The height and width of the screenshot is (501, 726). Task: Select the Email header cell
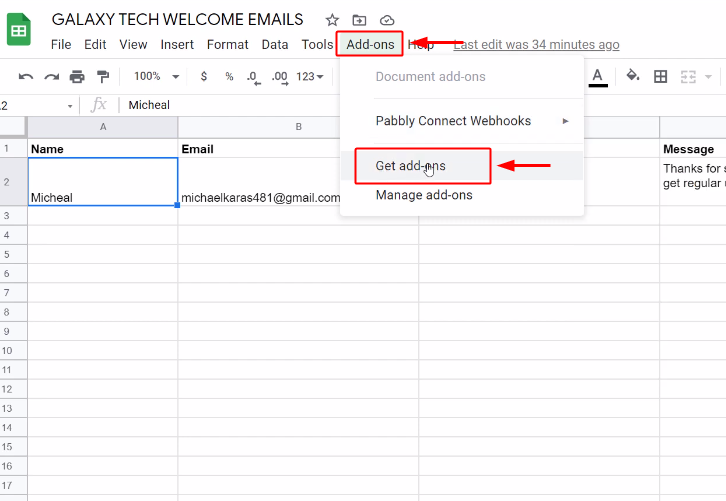[x=259, y=149]
